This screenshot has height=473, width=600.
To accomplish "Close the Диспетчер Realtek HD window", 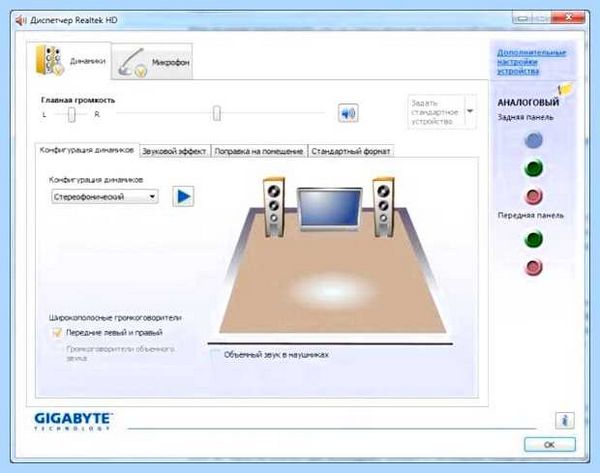I will [568, 18].
